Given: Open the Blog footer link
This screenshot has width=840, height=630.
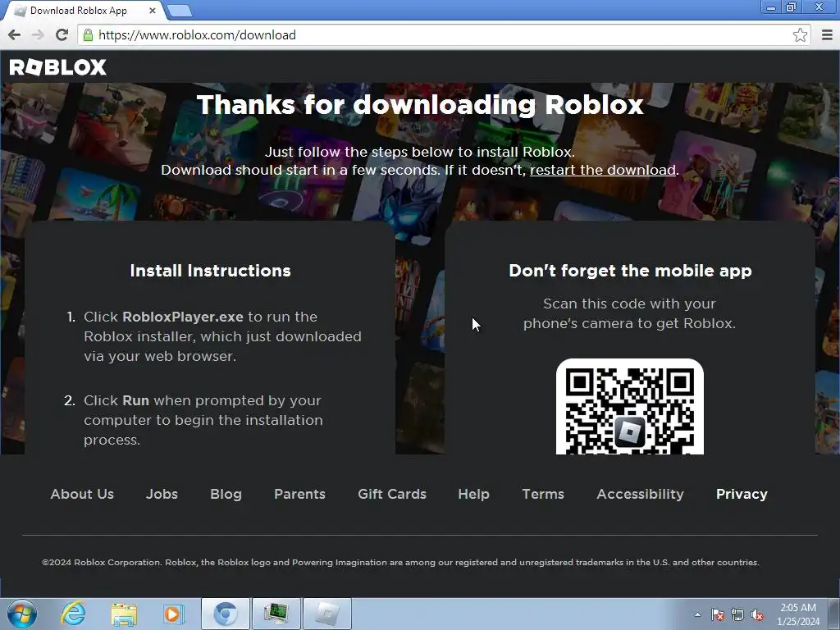Looking at the screenshot, I should coord(226,494).
